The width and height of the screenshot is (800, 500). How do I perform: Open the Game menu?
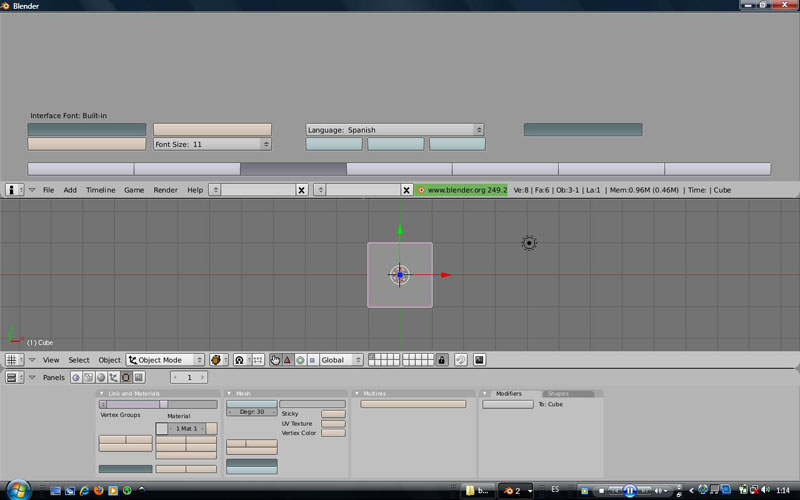pyautogui.click(x=134, y=190)
